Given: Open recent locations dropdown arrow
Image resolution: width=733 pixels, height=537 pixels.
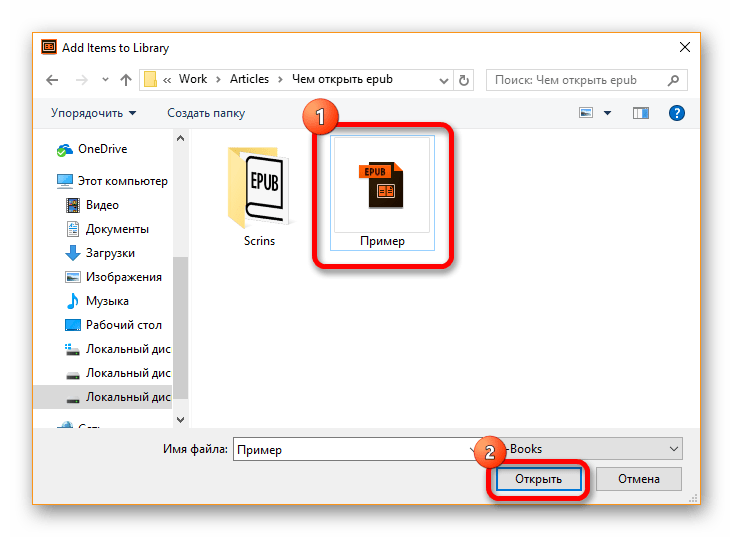Looking at the screenshot, I should 105,80.
